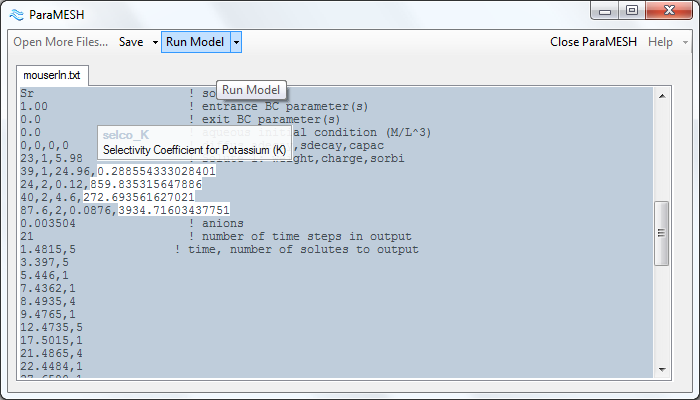Click the '21.4865,4' line
Screen dimensions: 700x400
click(x=51, y=353)
